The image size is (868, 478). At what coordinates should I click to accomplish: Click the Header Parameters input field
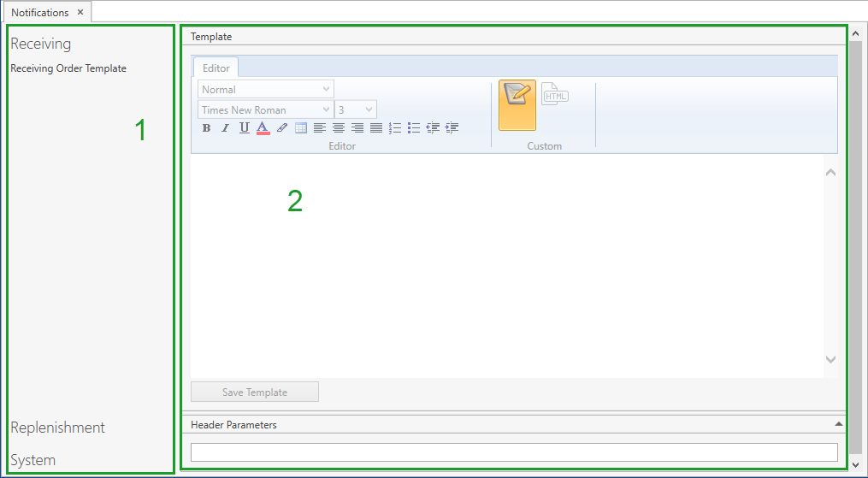pos(513,452)
